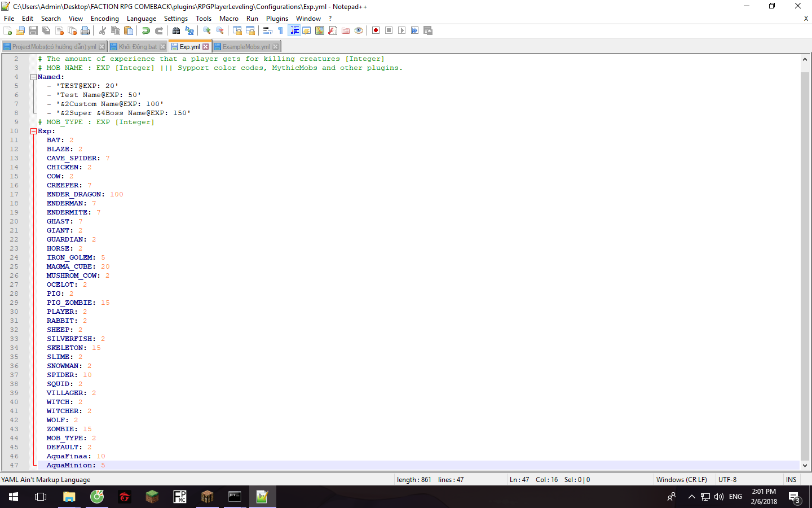This screenshot has width=812, height=508.
Task: Click the Stop macro recording icon
Action: pos(389,30)
